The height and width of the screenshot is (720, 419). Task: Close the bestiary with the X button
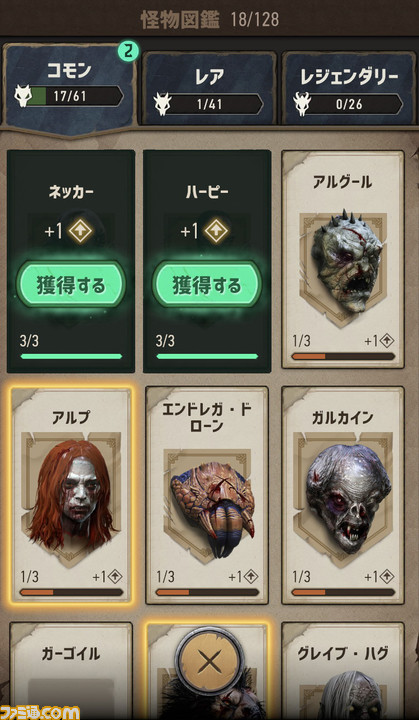point(210,661)
